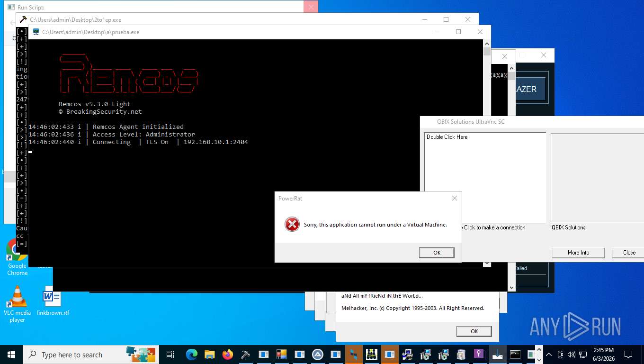Switch to the binoculars-style taskbar app
Image resolution: width=644 pixels, height=364 pixels.
[372, 355]
